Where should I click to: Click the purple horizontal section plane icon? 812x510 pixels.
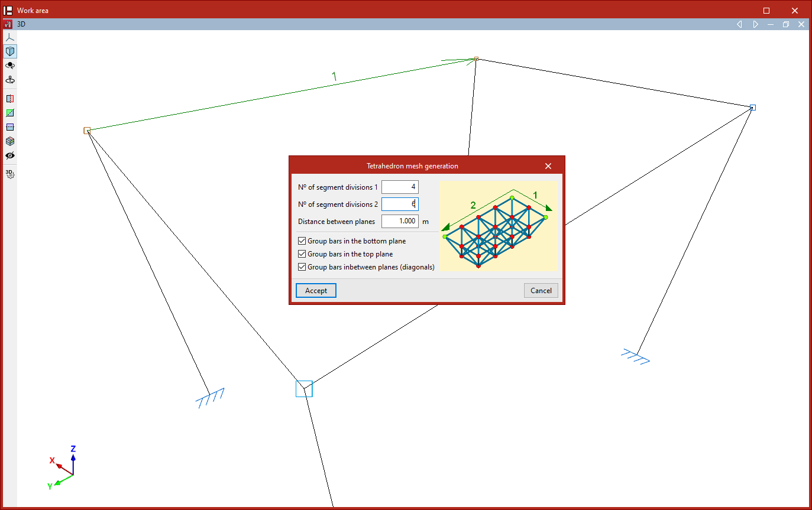[9, 127]
